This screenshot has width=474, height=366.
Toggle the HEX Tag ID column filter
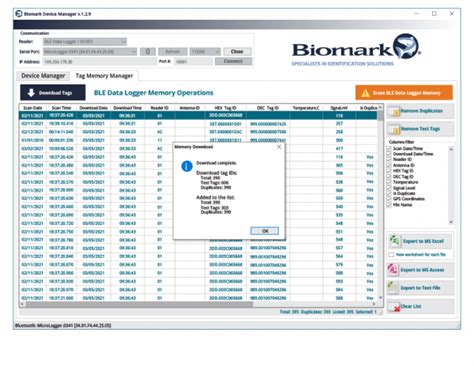(x=389, y=171)
